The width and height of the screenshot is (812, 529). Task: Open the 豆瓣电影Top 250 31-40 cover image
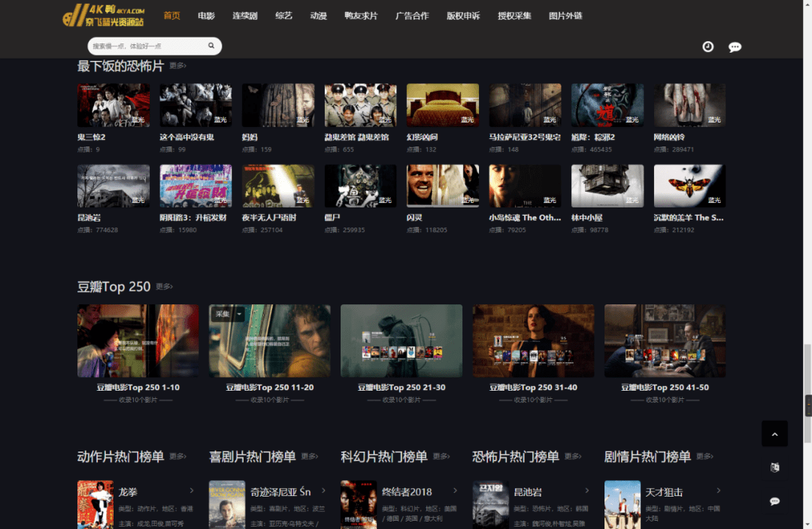pos(533,340)
